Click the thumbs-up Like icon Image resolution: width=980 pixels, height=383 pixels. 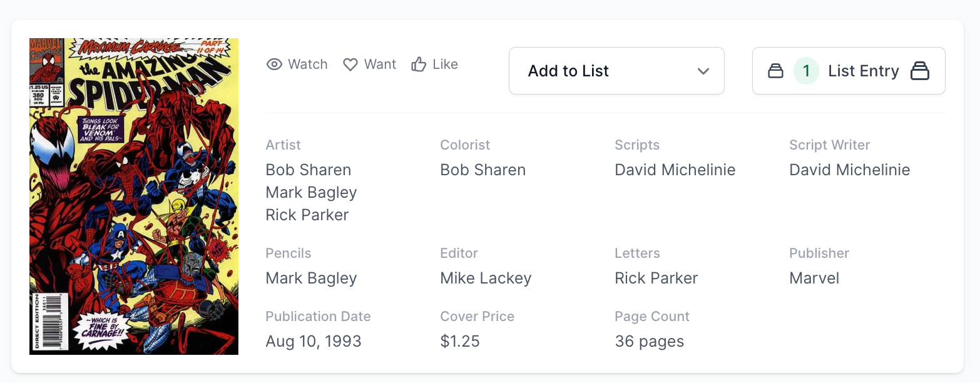[419, 64]
